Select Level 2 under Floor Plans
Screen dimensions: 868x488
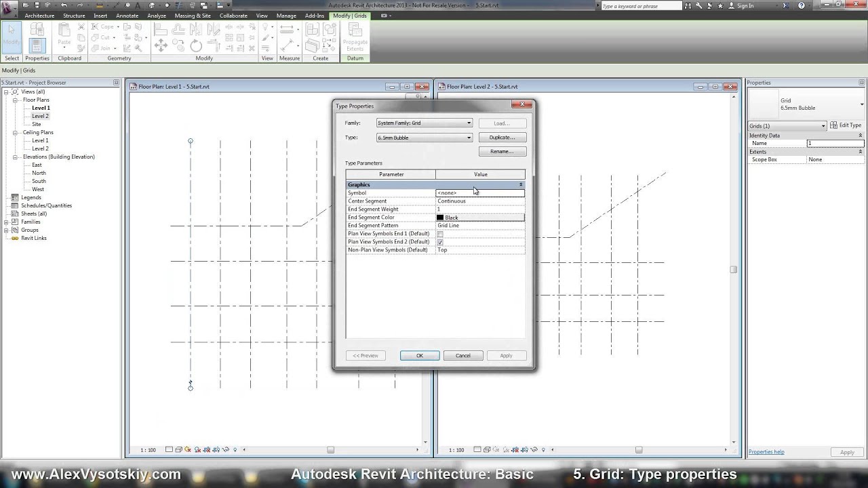tap(40, 116)
